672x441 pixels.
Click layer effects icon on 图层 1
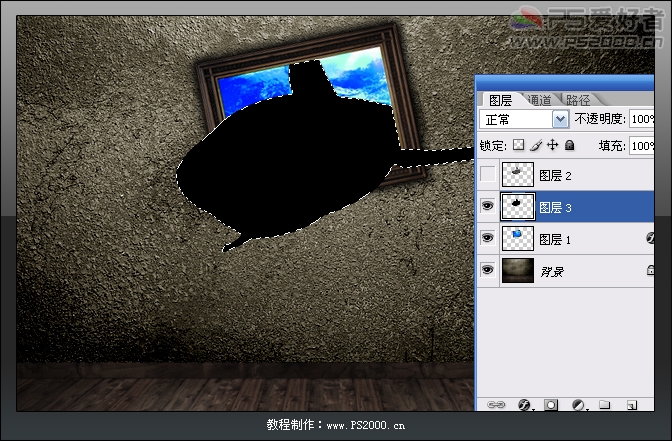pos(650,238)
